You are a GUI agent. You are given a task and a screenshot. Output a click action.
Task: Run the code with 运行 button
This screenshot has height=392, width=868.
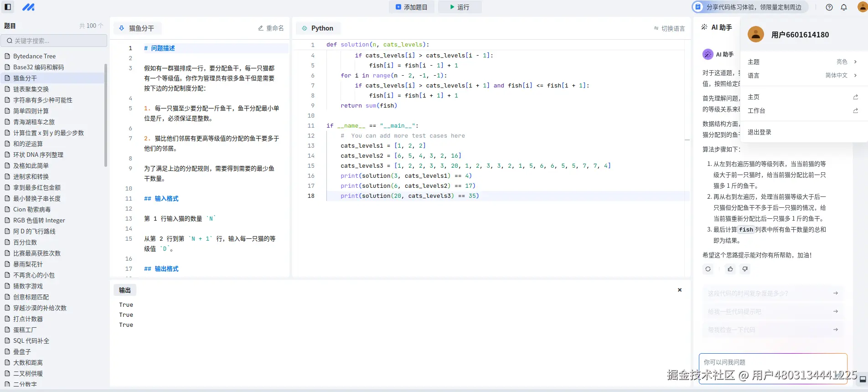[x=460, y=7]
